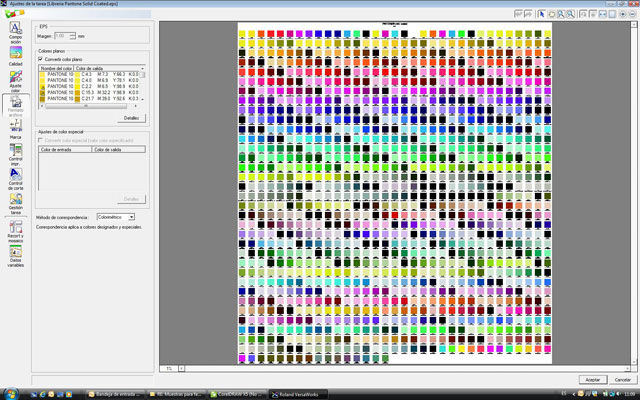Screen dimensions: 640x400
Task: Click the Margen input field
Action: (65, 36)
